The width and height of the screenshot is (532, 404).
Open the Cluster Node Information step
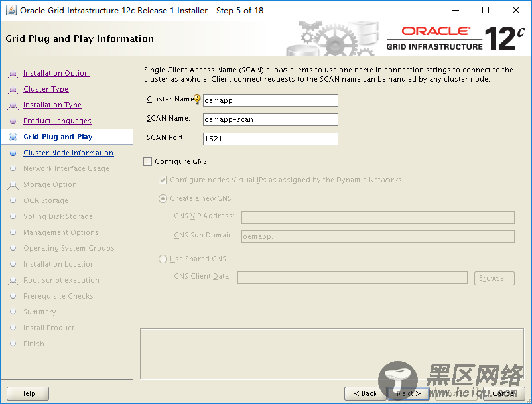click(x=68, y=153)
